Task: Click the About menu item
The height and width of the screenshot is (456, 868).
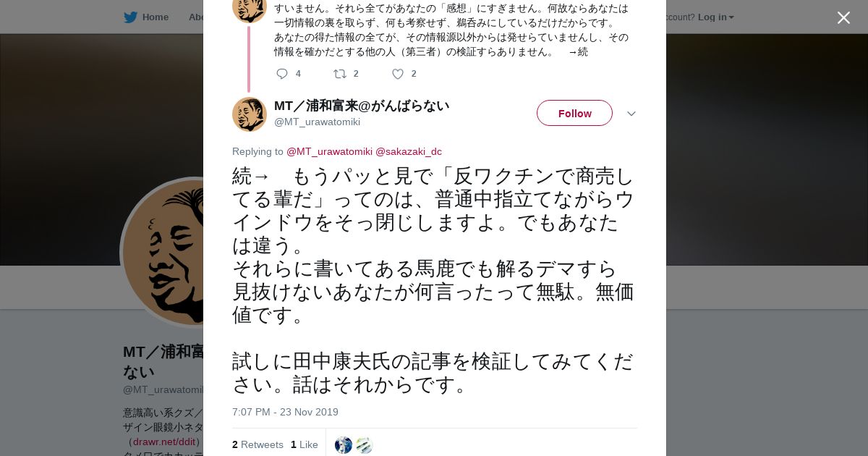Action: 196,17
